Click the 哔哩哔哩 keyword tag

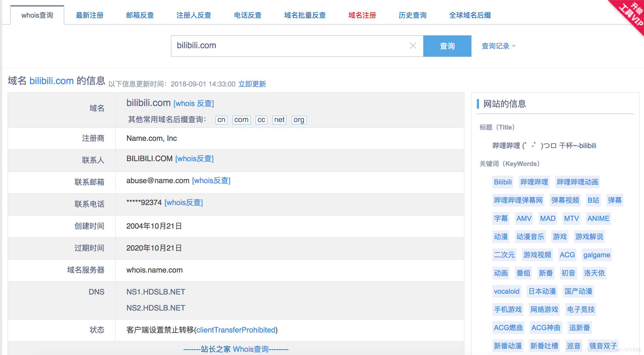534,182
